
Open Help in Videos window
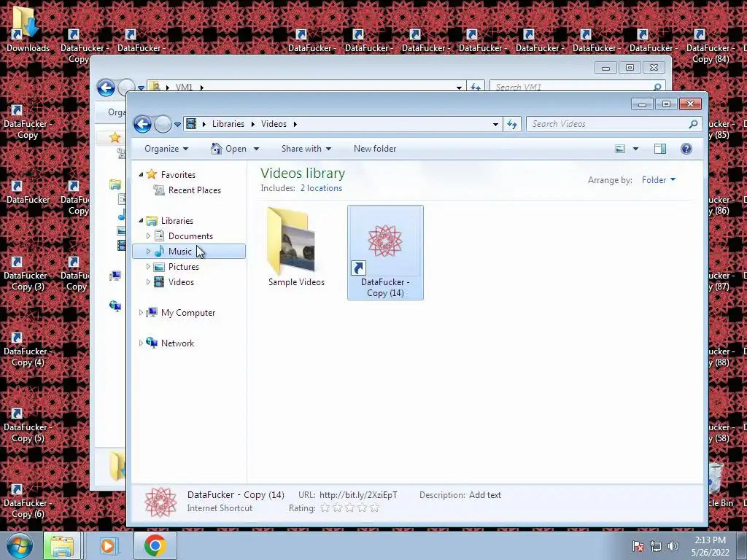click(x=686, y=149)
